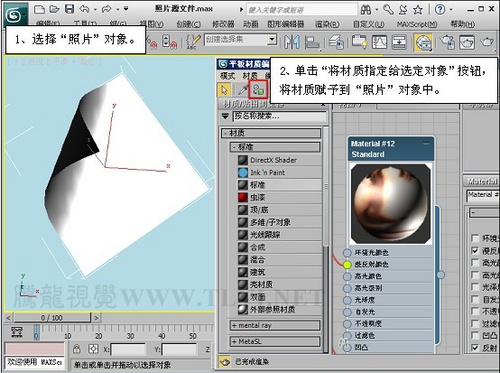
Task: Click the 按名称搜索 search field
Action: (280, 116)
